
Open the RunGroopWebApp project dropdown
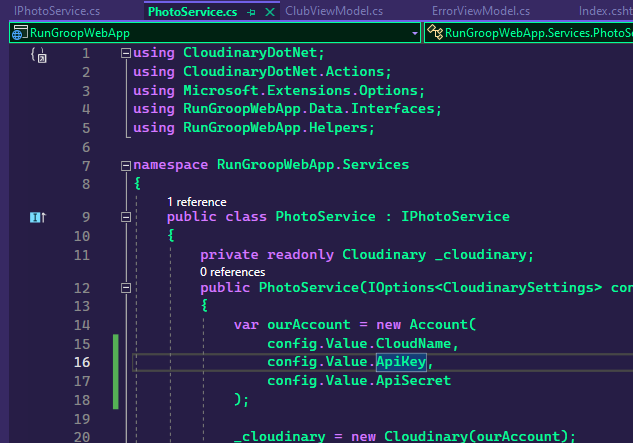pos(215,33)
